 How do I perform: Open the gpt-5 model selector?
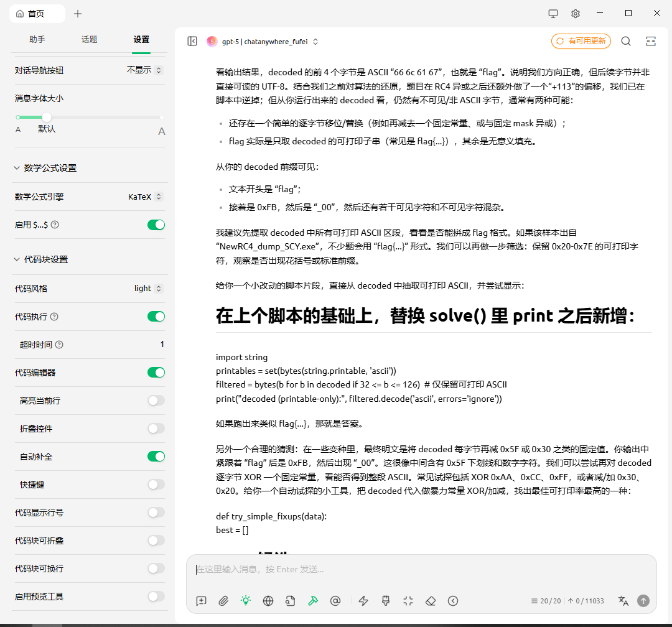click(x=264, y=42)
